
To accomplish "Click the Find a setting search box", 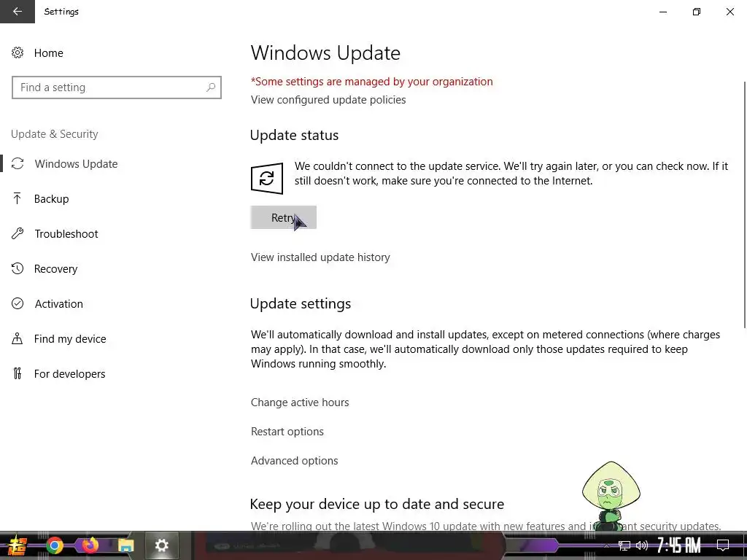I will (116, 87).
